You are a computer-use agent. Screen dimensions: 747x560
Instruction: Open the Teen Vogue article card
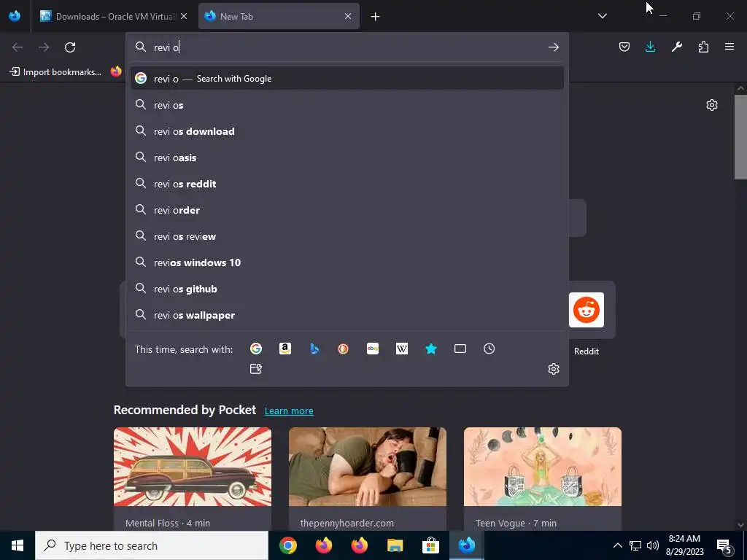coord(543,478)
